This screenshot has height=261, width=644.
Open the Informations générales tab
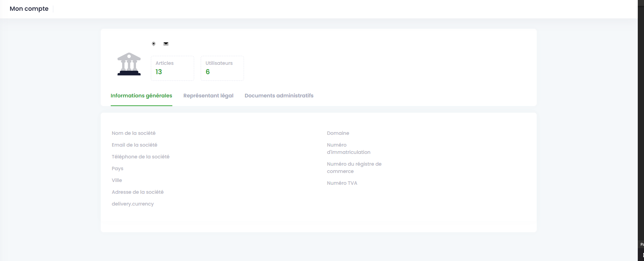(141, 96)
